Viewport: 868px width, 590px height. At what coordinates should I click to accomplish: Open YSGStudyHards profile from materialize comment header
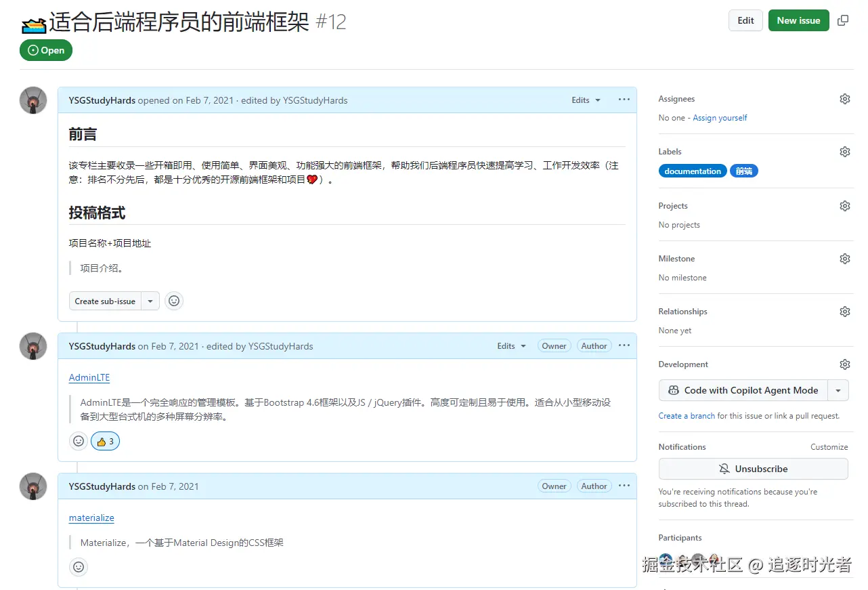pos(102,486)
